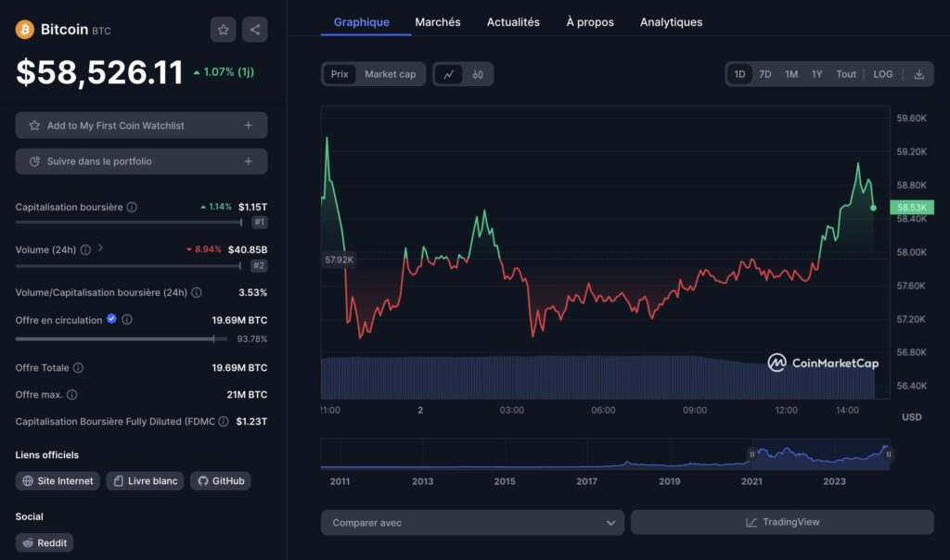Viewport: 950px width, 560px height.
Task: Open the Bitcoin download chart icon
Action: (x=919, y=74)
